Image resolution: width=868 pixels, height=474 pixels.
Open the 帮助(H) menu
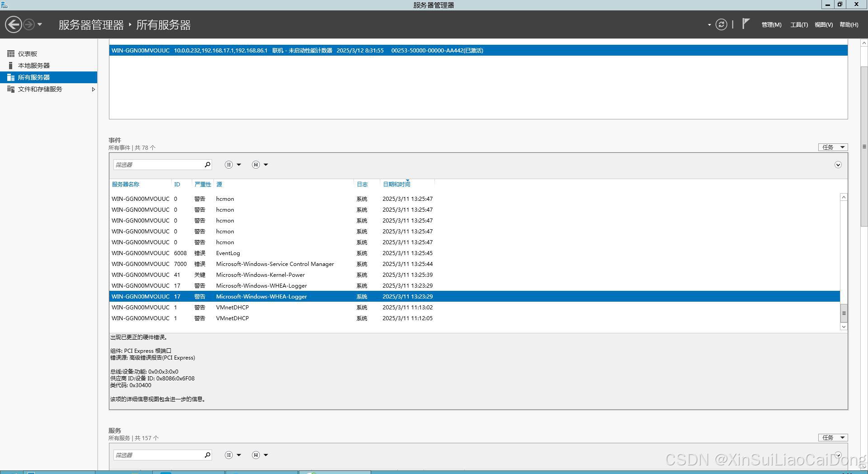point(849,25)
